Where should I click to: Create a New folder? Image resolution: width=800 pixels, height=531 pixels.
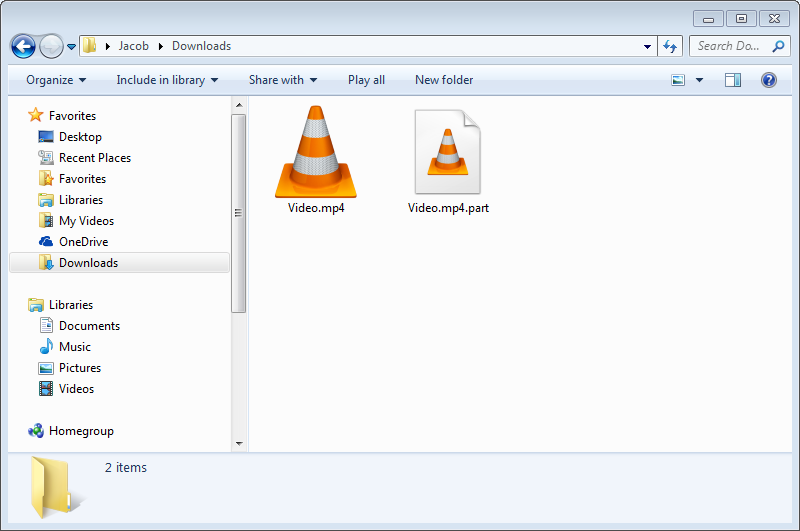pos(444,80)
